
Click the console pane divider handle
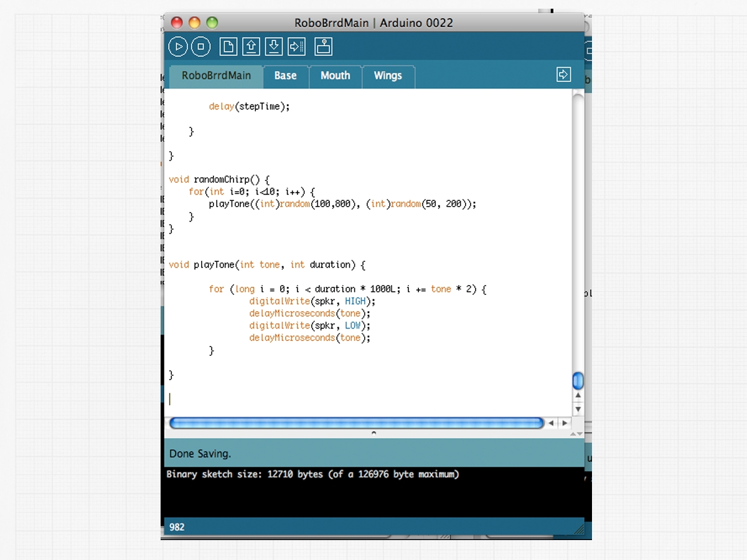click(374, 432)
